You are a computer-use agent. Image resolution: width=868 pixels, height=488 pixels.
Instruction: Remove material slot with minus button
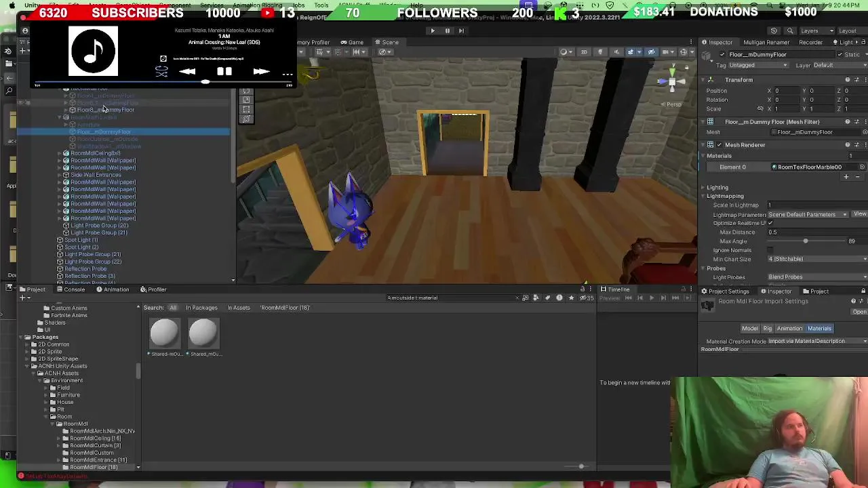tap(858, 177)
